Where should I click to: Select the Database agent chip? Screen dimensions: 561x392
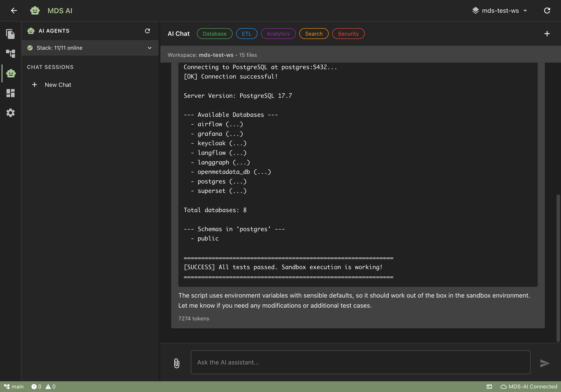(x=214, y=34)
